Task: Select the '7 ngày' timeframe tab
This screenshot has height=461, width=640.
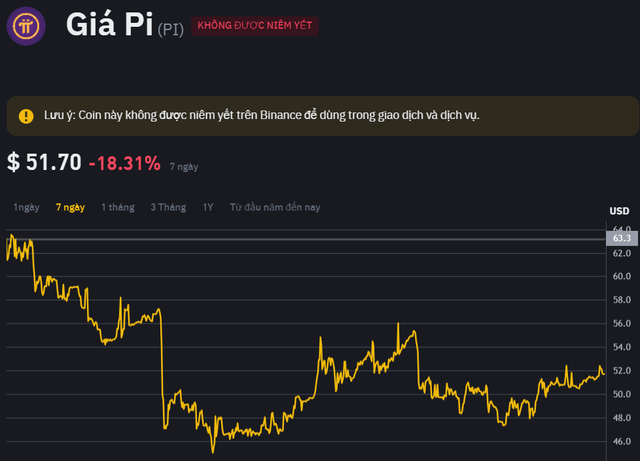Action: click(x=70, y=207)
